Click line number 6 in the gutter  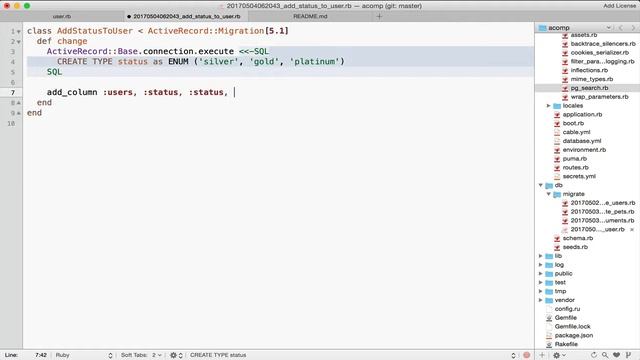[x=13, y=82]
